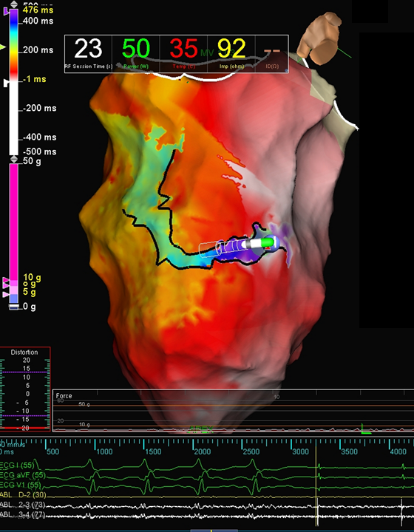Viewport: 414px width, 532px height.
Task: Click the dark pink 10 g force threshold marker
Action: pyautogui.click(x=6, y=281)
